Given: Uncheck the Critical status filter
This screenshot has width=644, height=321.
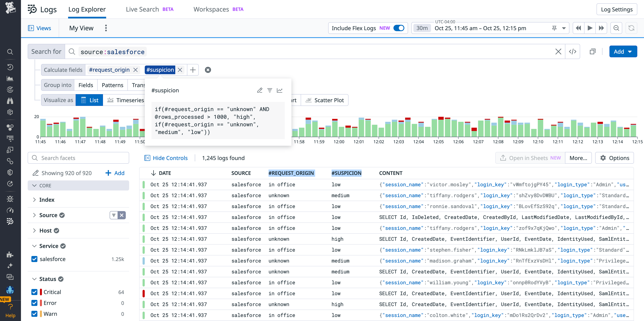Looking at the screenshot, I should [34, 292].
